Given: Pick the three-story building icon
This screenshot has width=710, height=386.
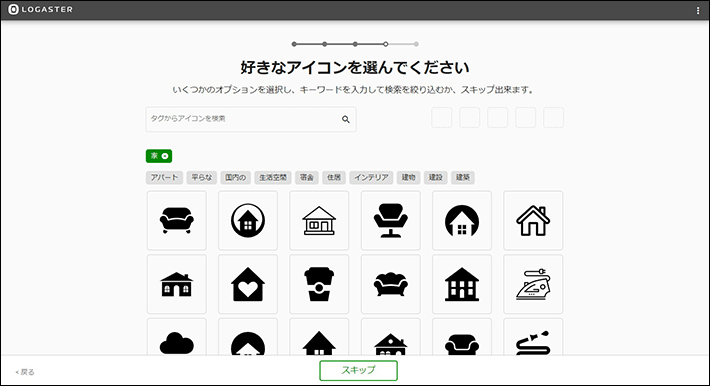Looking at the screenshot, I should (x=462, y=284).
